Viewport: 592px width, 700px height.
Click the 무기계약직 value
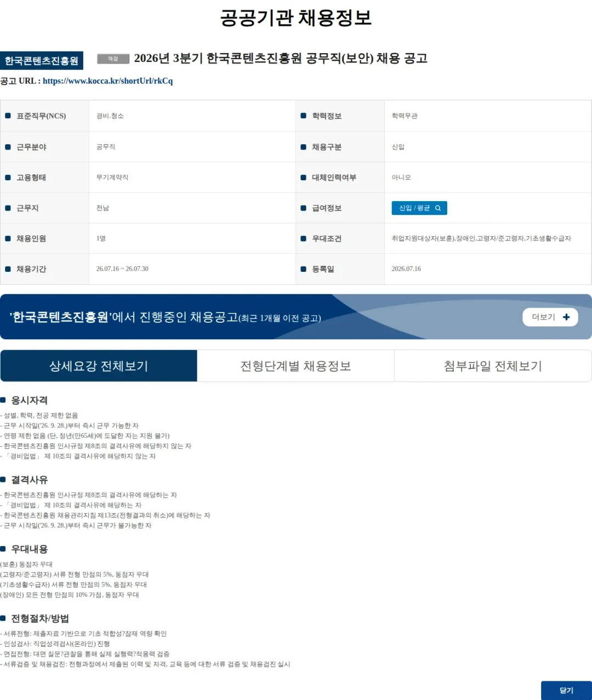coord(112,178)
